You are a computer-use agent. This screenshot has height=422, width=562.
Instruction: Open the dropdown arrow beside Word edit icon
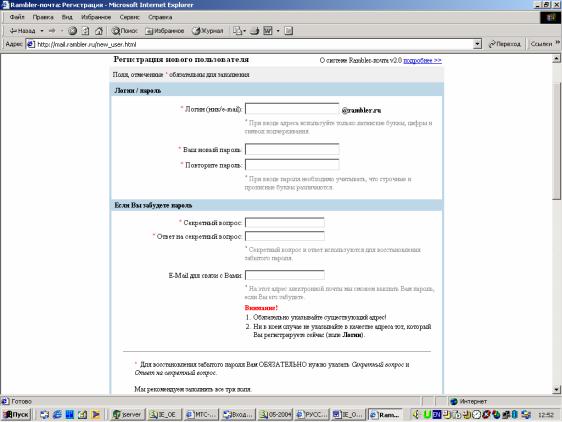pyautogui.click(x=278, y=31)
